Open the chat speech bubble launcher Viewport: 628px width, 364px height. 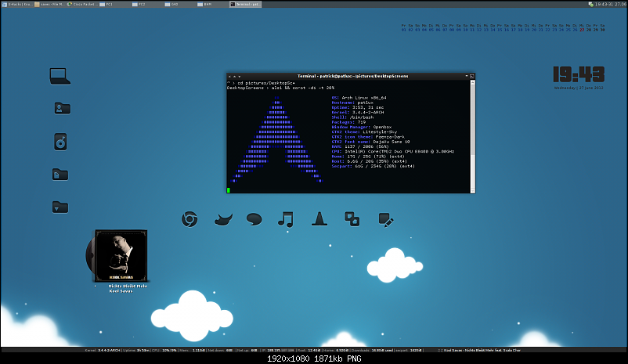point(254,219)
